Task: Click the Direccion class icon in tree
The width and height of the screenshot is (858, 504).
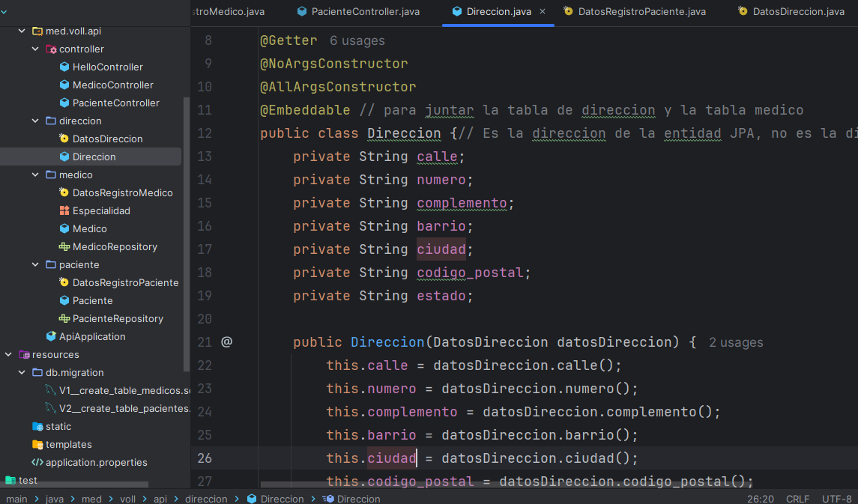Action: coord(64,157)
